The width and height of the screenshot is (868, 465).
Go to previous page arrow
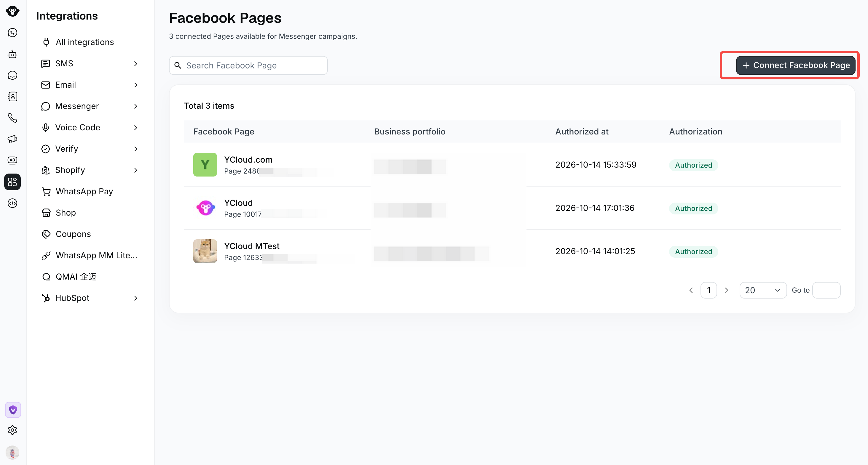coord(691,290)
